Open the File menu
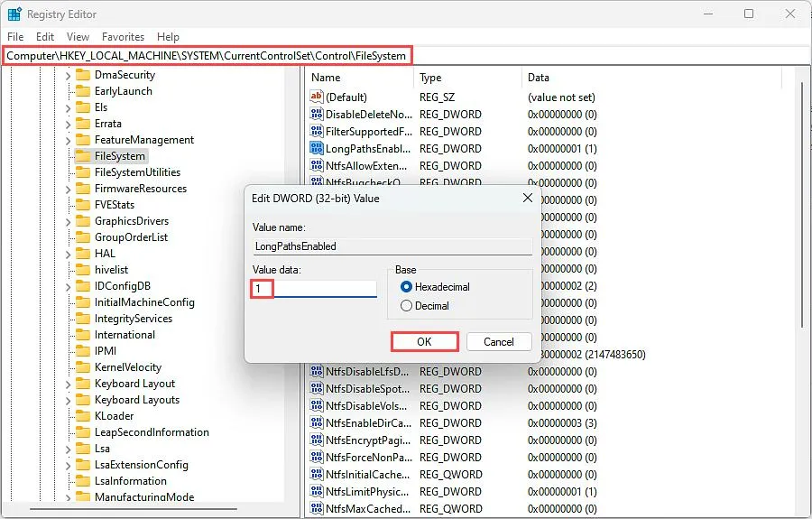This screenshot has width=812, height=519. (15, 37)
